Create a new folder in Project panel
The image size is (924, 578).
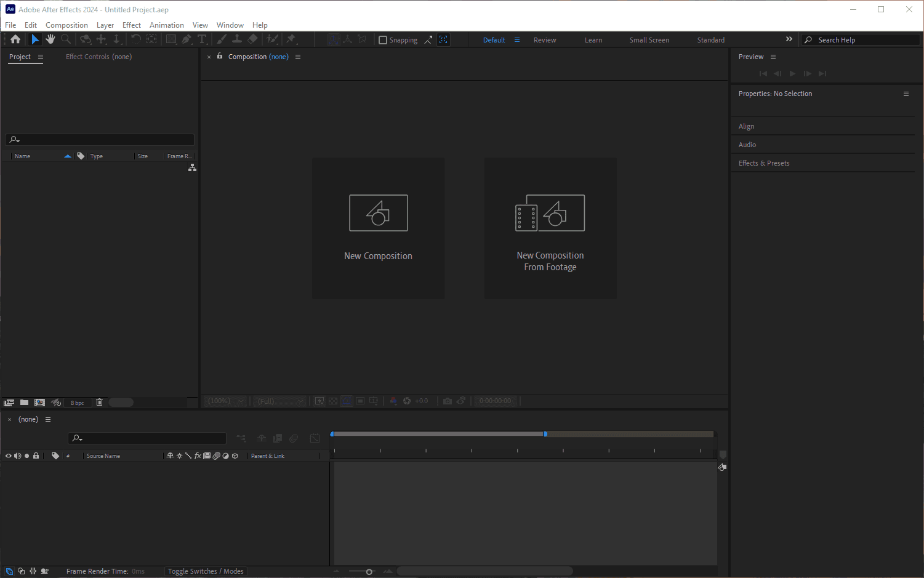click(x=24, y=403)
